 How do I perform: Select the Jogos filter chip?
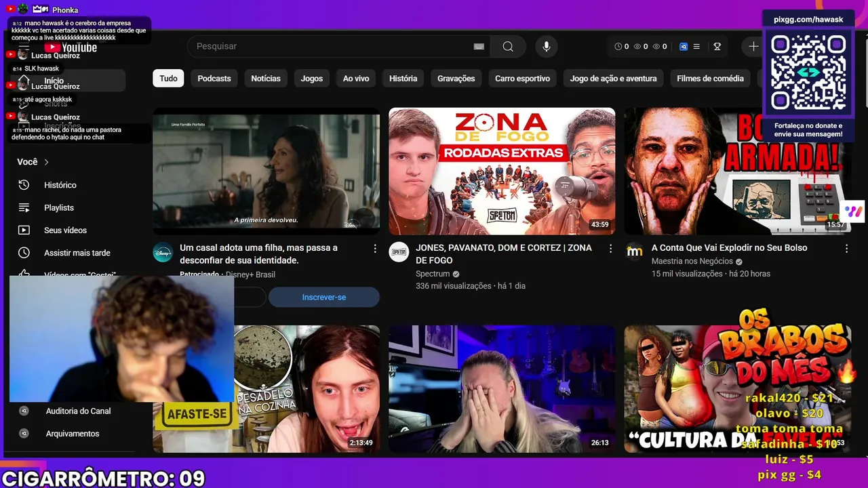click(x=312, y=79)
